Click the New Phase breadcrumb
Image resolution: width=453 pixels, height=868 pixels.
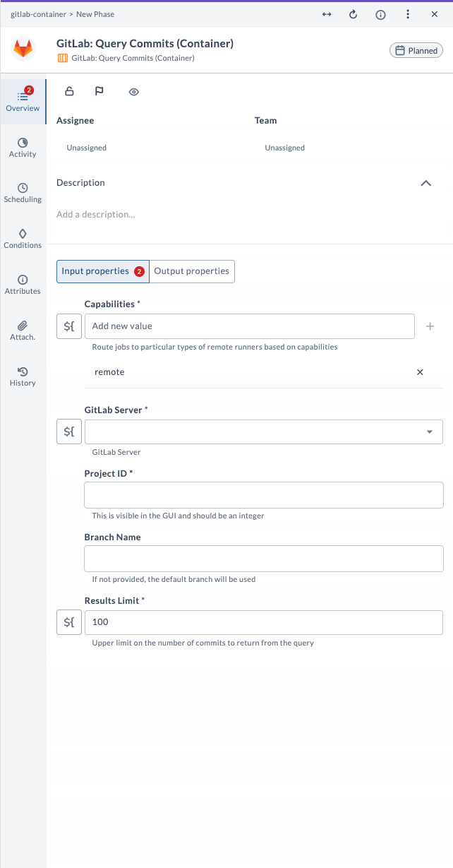95,14
